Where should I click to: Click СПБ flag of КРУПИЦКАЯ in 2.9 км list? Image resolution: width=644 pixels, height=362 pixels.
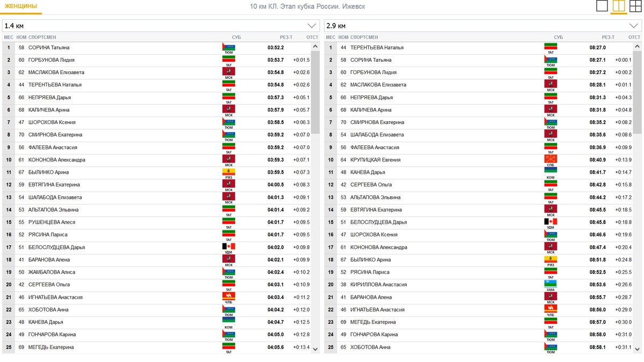tap(551, 159)
